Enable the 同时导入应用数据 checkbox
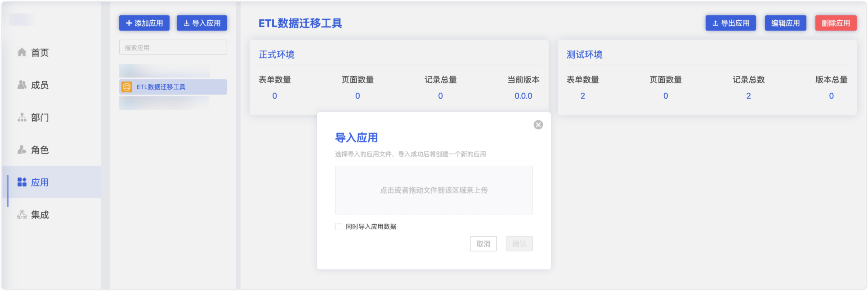Viewport: 868px width, 291px height. coord(339,227)
